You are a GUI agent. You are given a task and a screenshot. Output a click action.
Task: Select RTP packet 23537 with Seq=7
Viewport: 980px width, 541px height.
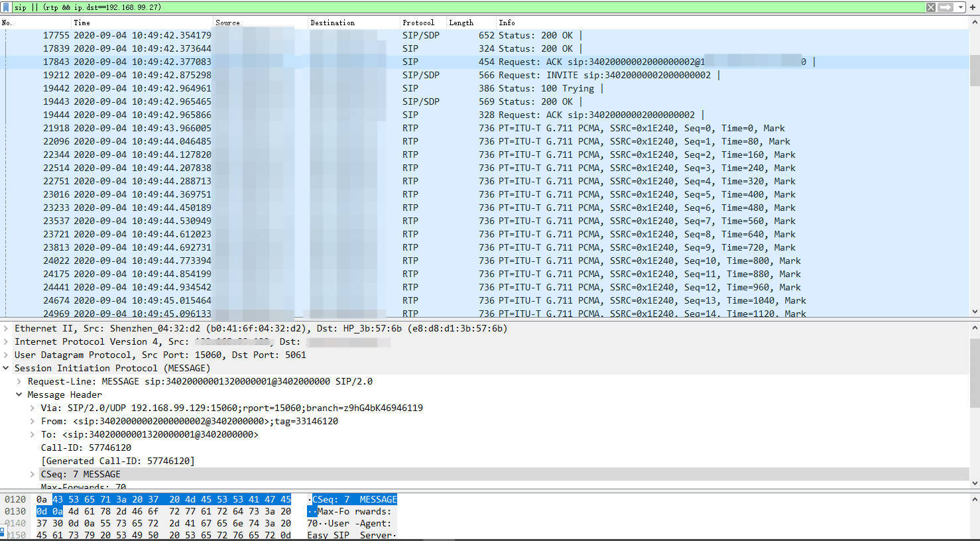point(484,221)
